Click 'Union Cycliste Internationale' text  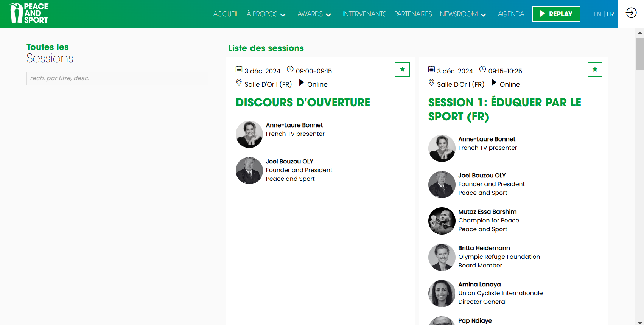(x=500, y=293)
